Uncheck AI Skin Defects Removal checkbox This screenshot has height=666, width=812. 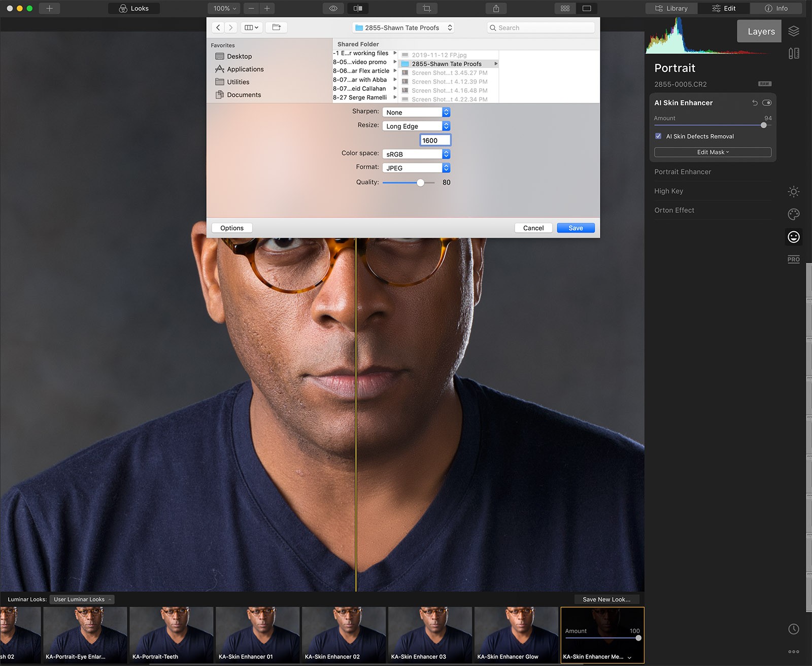[x=658, y=136]
